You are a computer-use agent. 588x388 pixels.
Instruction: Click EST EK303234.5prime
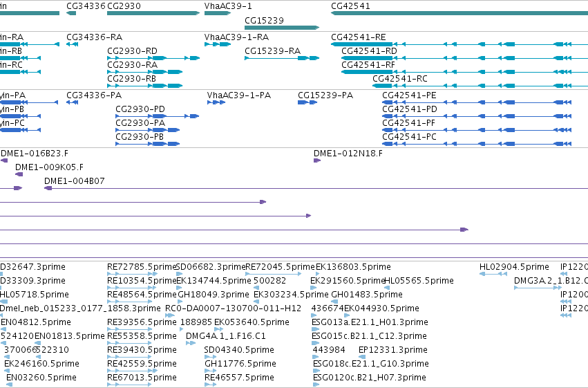click(x=291, y=295)
